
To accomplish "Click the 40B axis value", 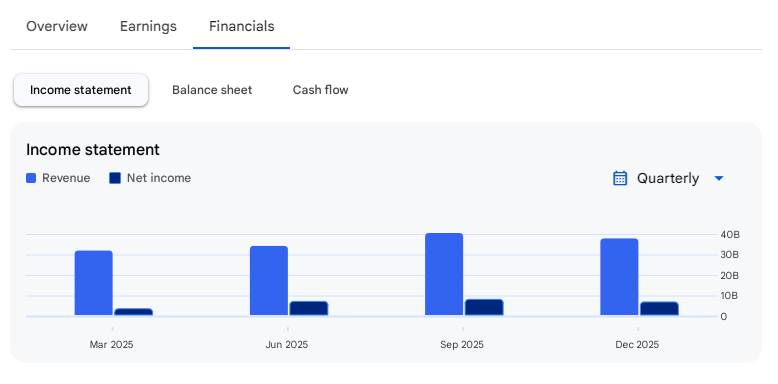I will pos(730,234).
